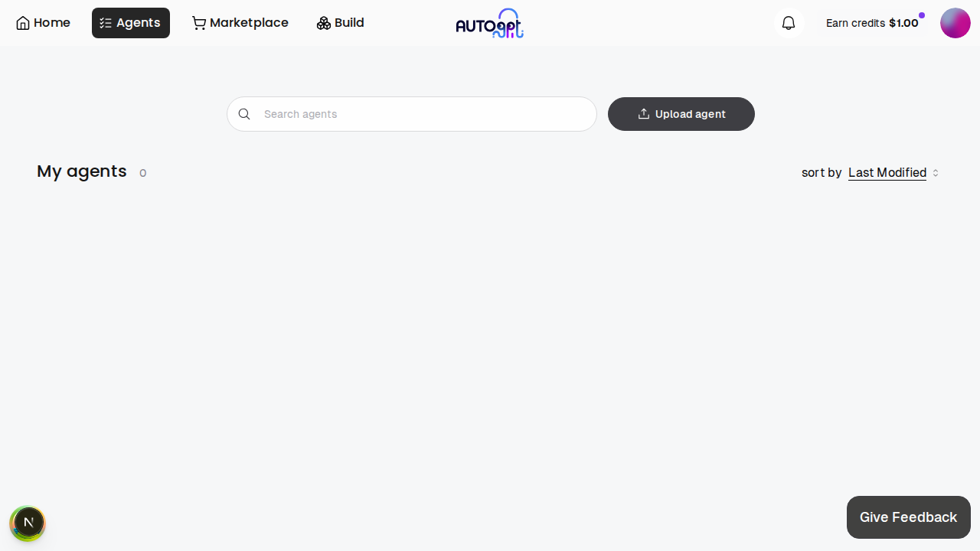Click the Agents checklist icon
Image resolution: width=980 pixels, height=551 pixels.
tap(106, 23)
